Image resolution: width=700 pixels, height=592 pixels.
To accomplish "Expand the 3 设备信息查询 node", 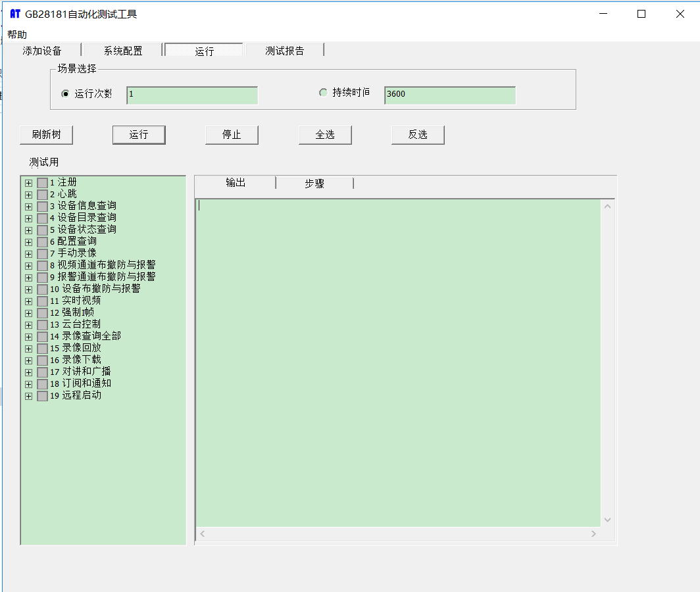I will tap(28, 207).
